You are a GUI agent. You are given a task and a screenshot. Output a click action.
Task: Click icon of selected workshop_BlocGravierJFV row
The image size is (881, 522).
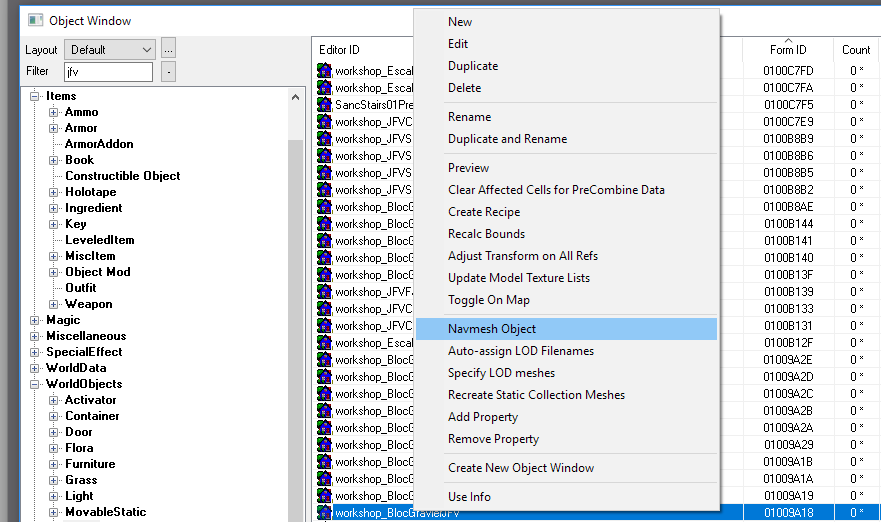click(x=325, y=512)
